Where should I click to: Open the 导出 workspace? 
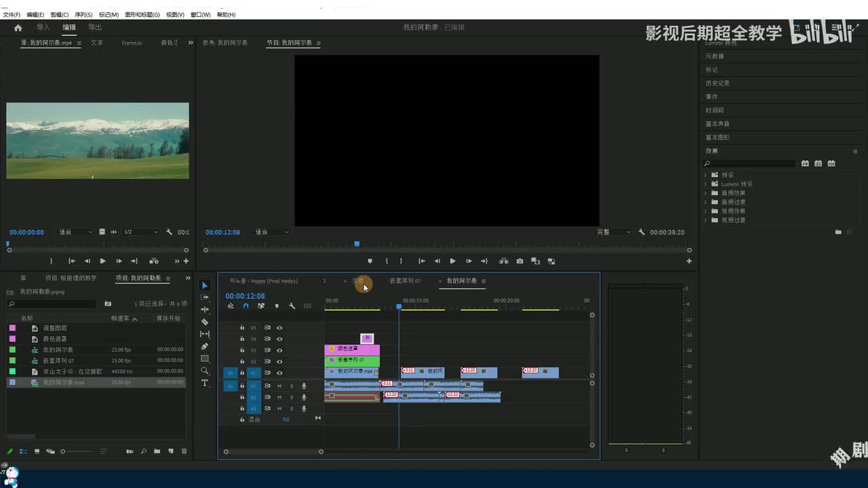(95, 28)
